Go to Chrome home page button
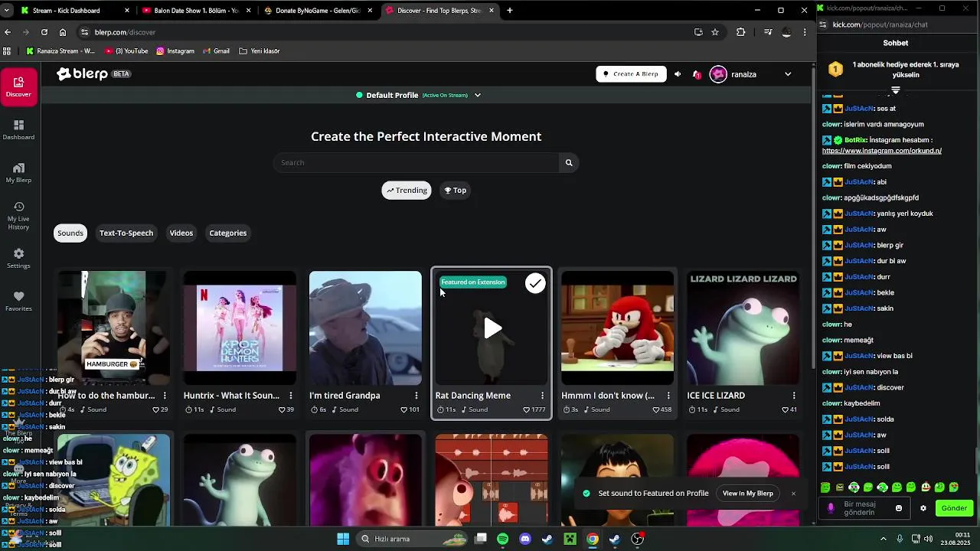The image size is (980, 551). [x=63, y=32]
